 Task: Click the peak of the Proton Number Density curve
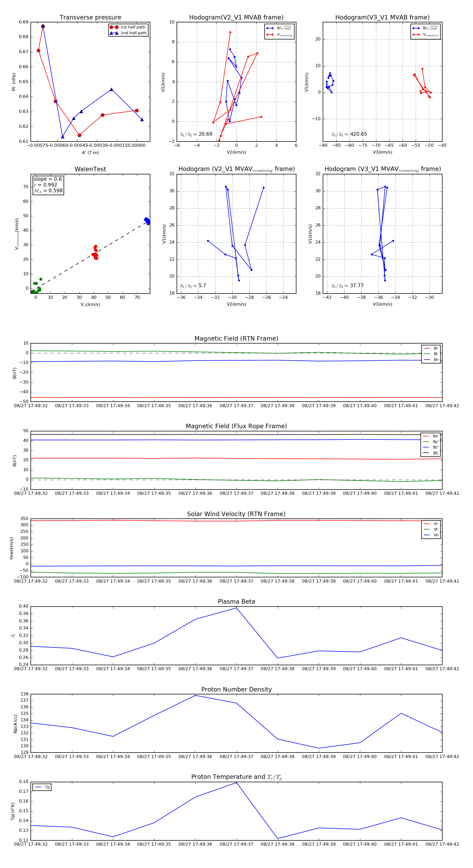pos(195,695)
